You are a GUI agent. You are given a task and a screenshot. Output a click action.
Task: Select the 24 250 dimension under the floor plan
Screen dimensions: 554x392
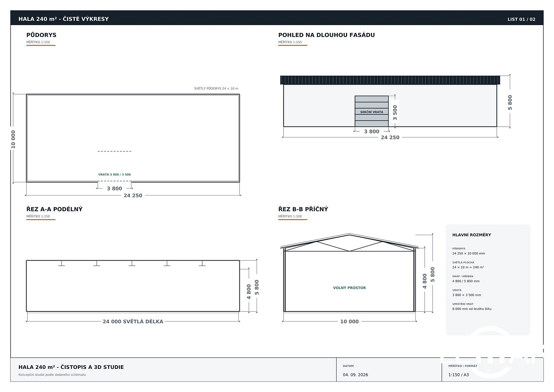(x=133, y=196)
